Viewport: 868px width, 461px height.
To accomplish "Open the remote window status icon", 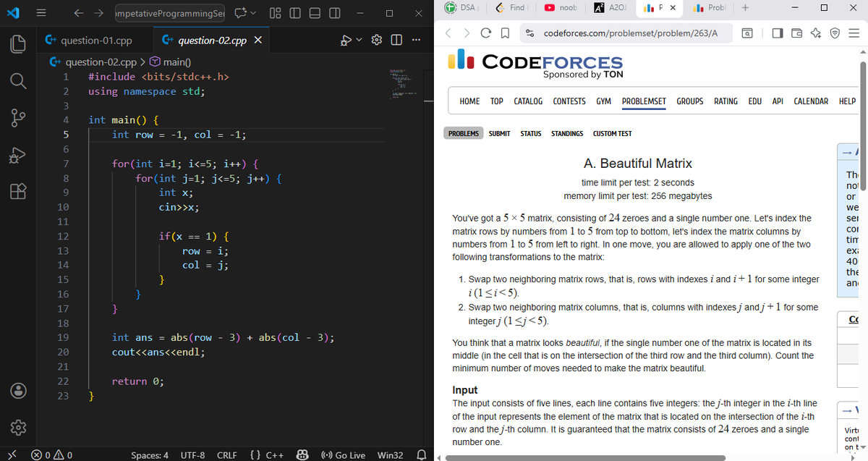I will (12, 455).
